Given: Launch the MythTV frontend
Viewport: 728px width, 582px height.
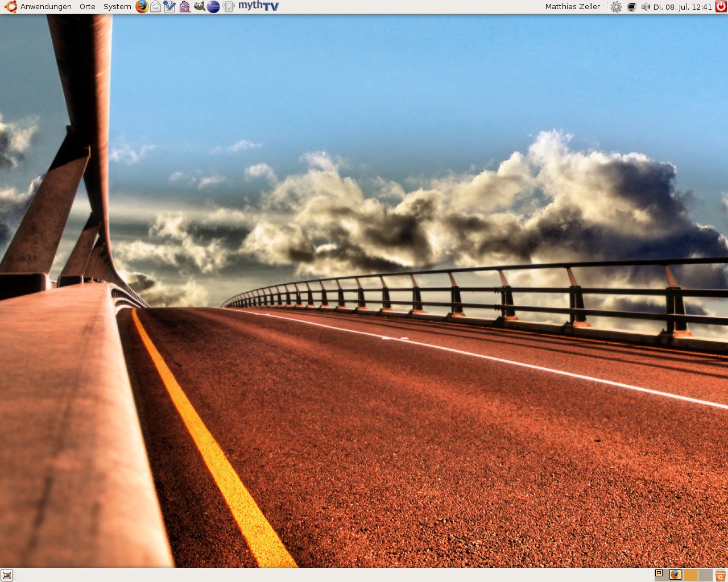Looking at the screenshot, I should click(259, 6).
